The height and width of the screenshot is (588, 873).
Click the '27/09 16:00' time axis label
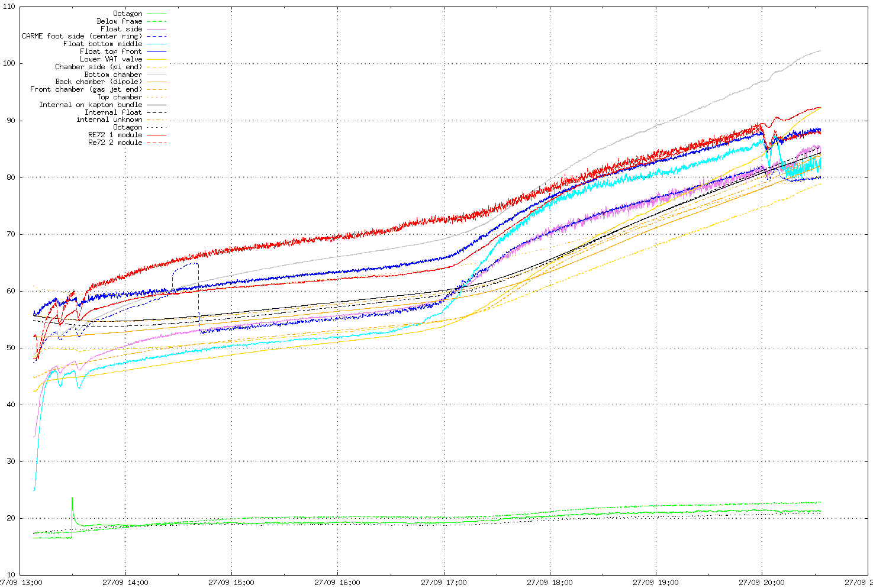tap(337, 583)
